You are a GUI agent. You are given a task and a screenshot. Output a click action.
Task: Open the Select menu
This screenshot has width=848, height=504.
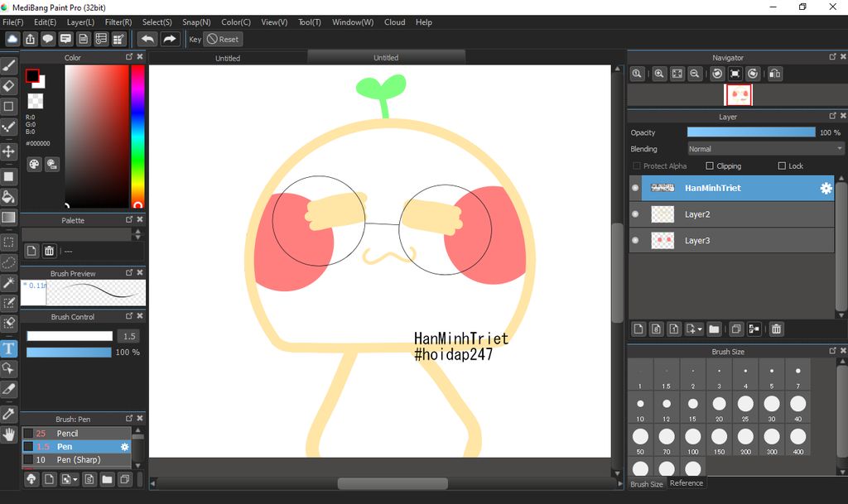[157, 22]
